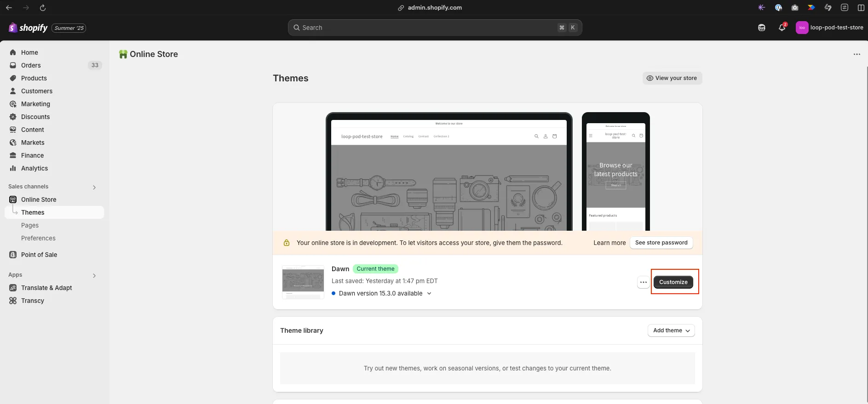
Task: Click the Products tag icon
Action: [x=13, y=78]
